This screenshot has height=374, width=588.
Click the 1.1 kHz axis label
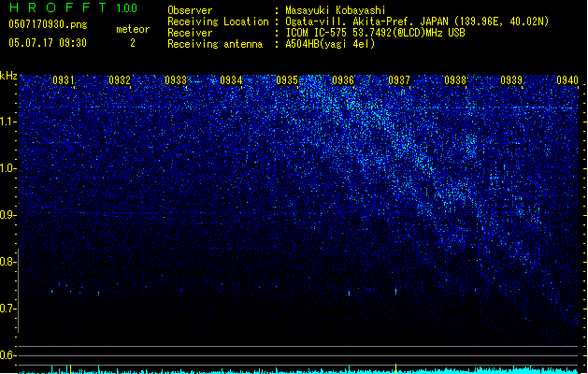coord(8,122)
